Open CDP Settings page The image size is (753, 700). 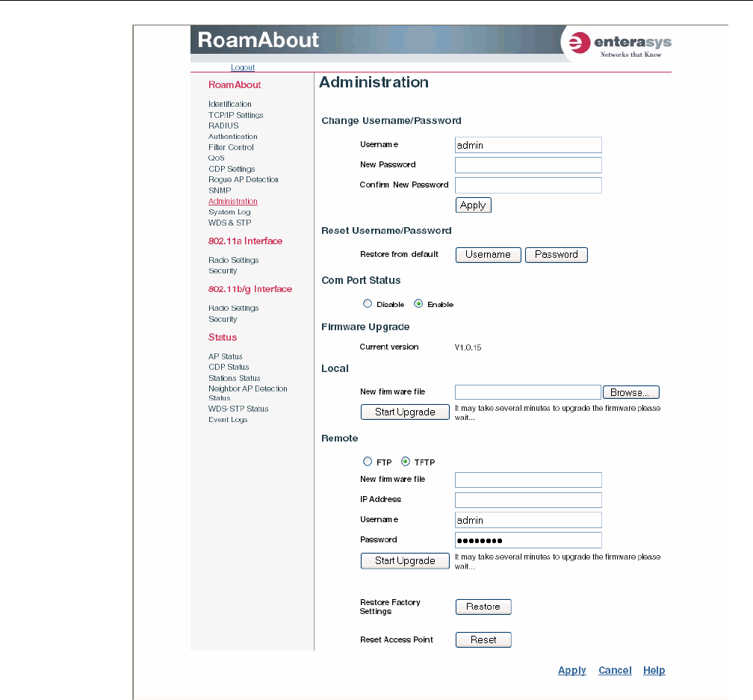[x=232, y=169]
